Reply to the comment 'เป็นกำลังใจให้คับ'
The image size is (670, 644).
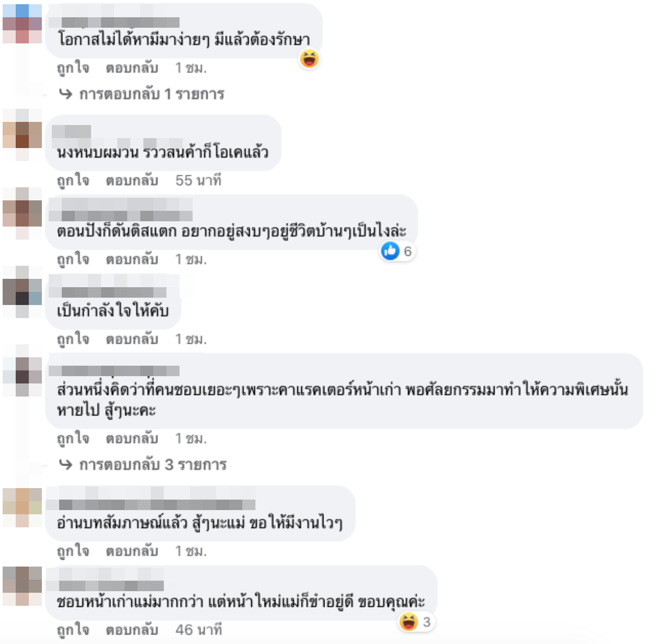tap(132, 339)
